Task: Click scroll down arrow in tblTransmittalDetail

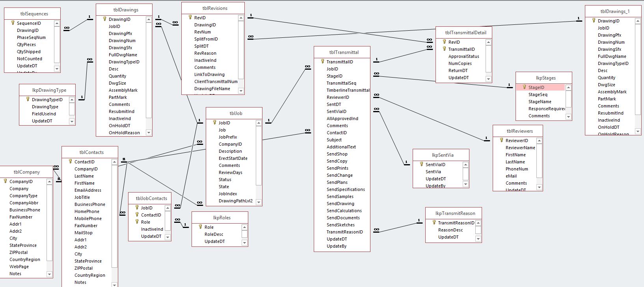Action: [488, 79]
